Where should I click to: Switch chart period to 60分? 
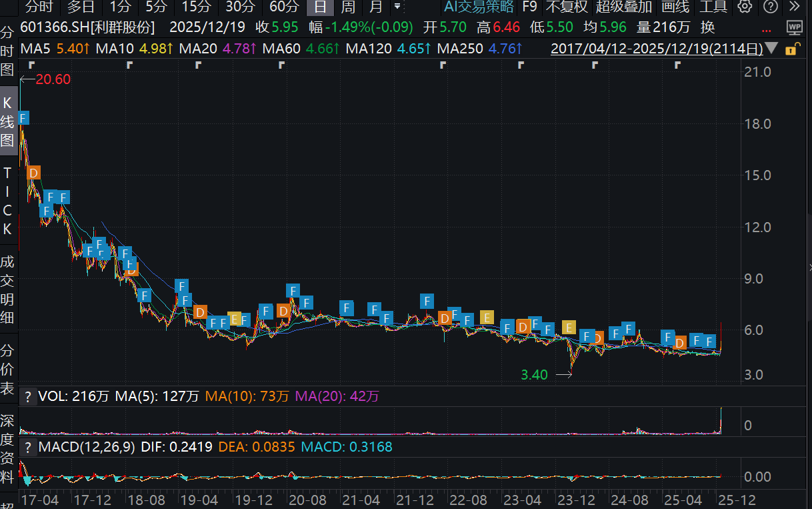284,7
